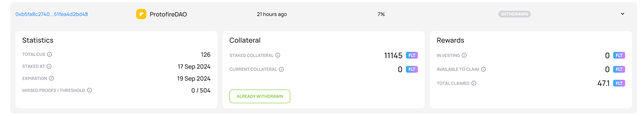Click the Withdrawn status badge
644x116 pixels.
point(514,14)
